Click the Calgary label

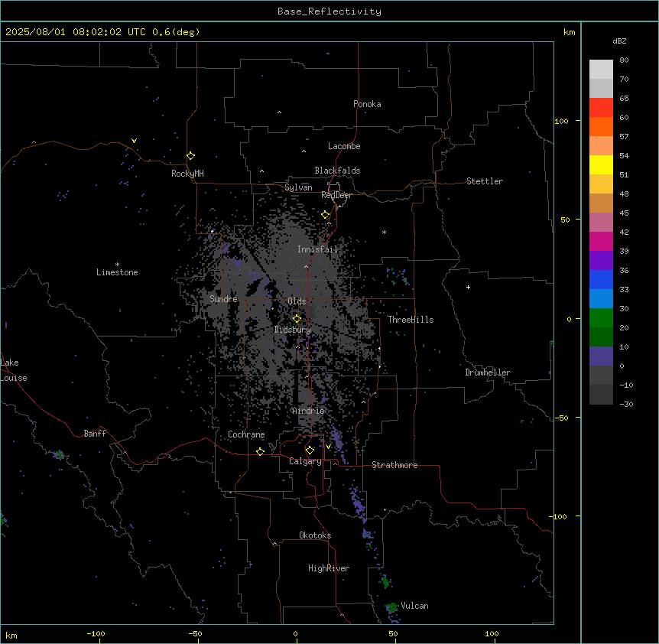click(305, 461)
